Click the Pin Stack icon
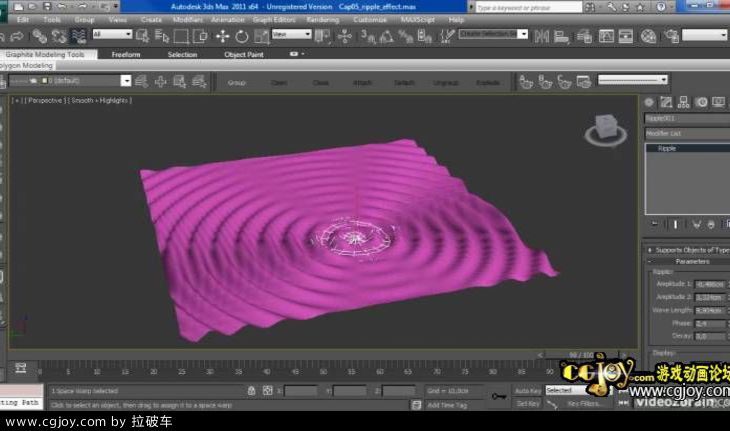The width and height of the screenshot is (730, 431). 655,225
